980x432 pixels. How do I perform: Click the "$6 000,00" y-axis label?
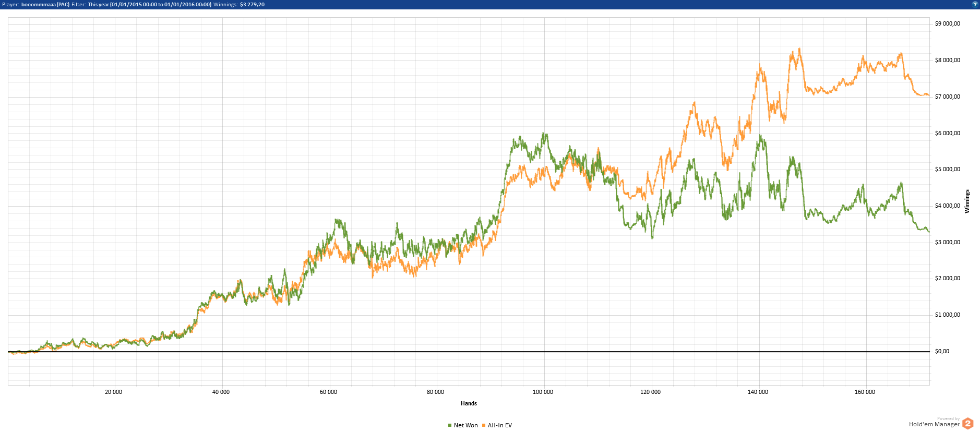point(947,133)
